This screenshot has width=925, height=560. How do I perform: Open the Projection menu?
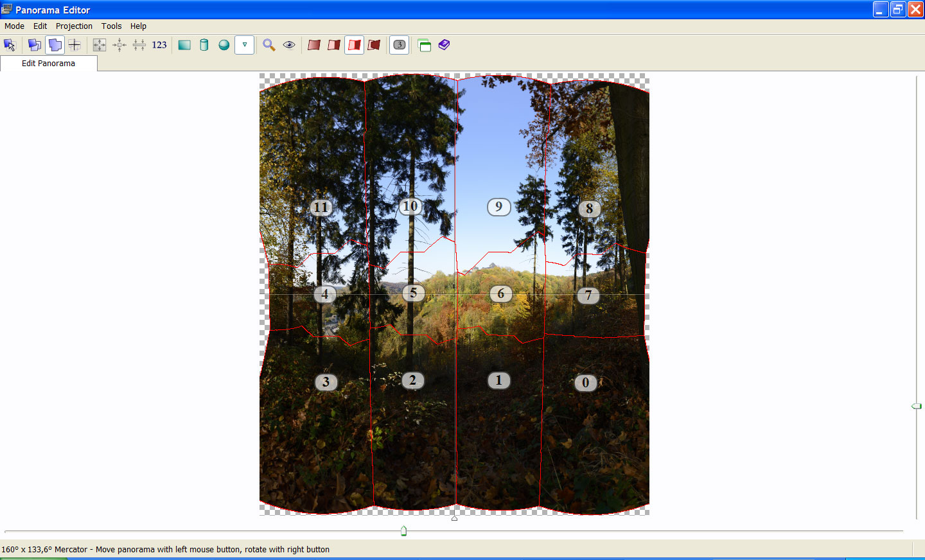point(74,26)
